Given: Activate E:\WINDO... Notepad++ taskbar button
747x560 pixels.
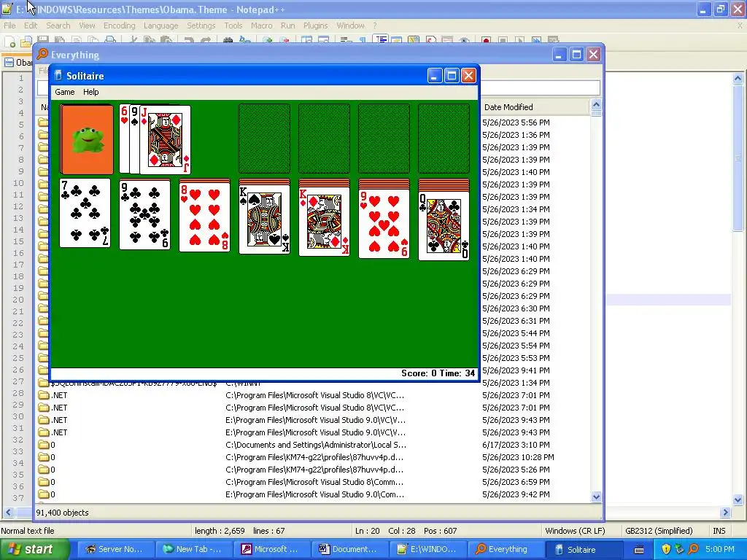Looking at the screenshot, I should point(429,550).
